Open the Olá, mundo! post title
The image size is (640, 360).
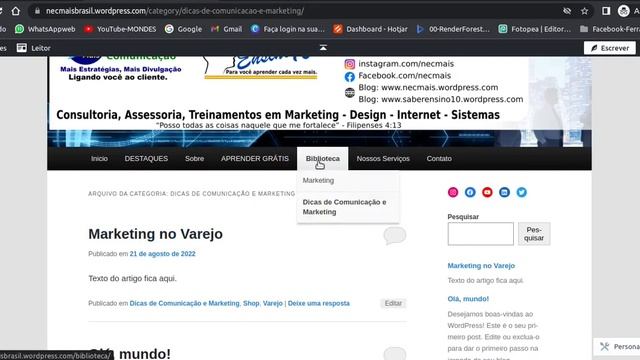[x=130, y=353]
